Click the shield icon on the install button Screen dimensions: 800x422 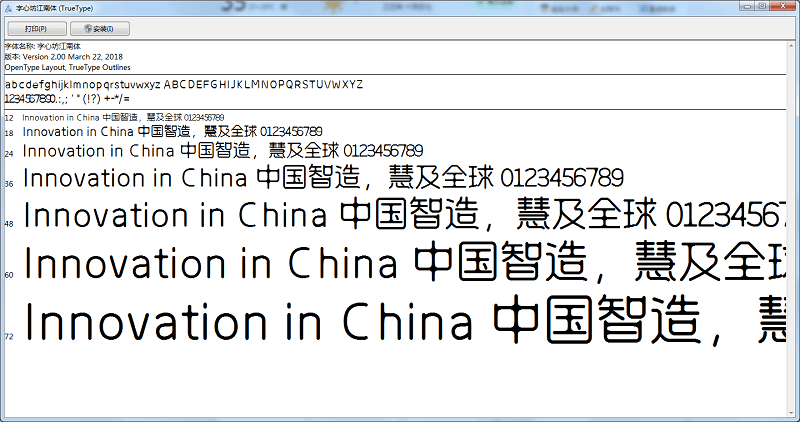point(87,28)
